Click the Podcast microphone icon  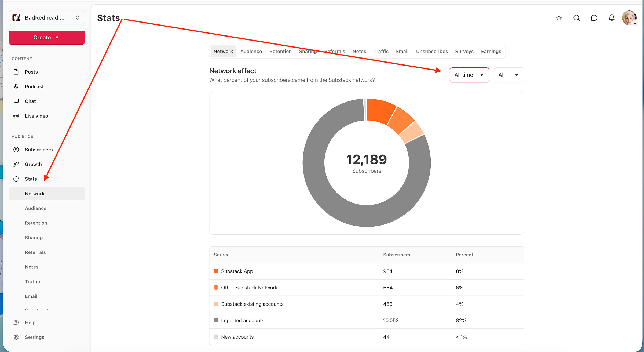(x=16, y=86)
